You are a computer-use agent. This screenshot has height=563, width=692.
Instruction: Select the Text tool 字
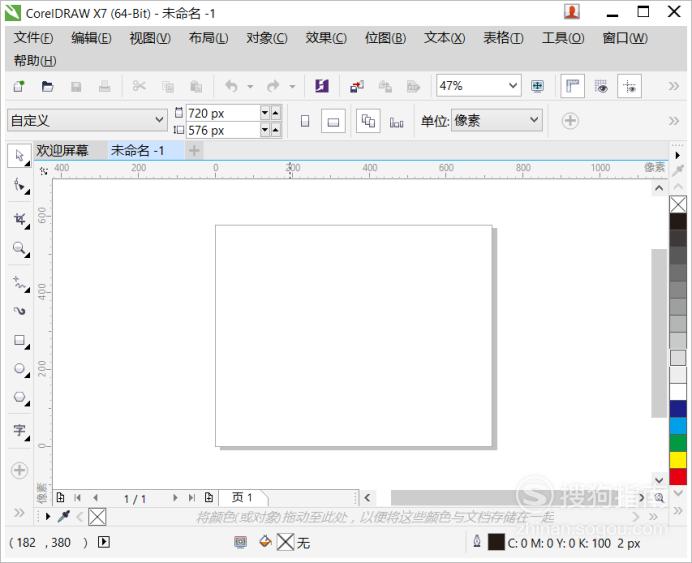(20, 430)
